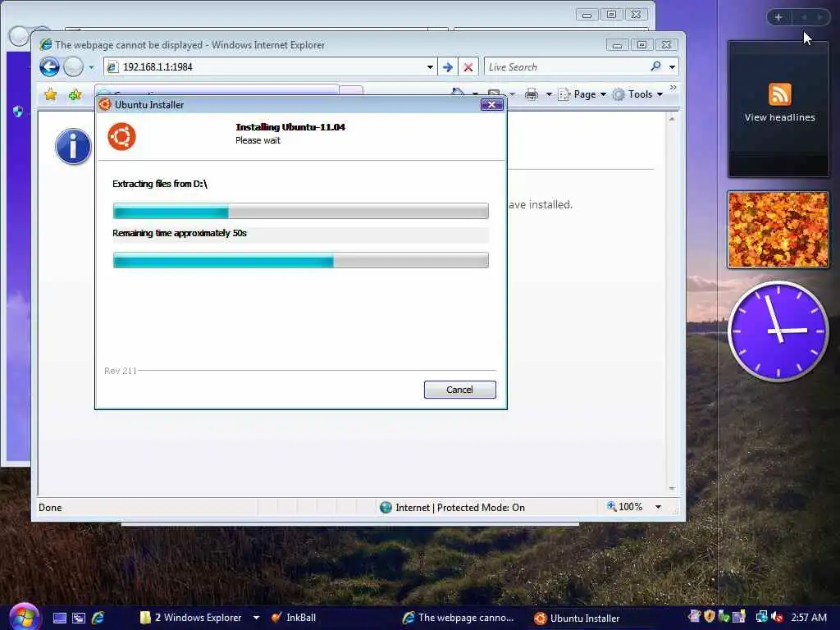
Task: Click the RSS feed icon gadget
Action: click(x=779, y=95)
